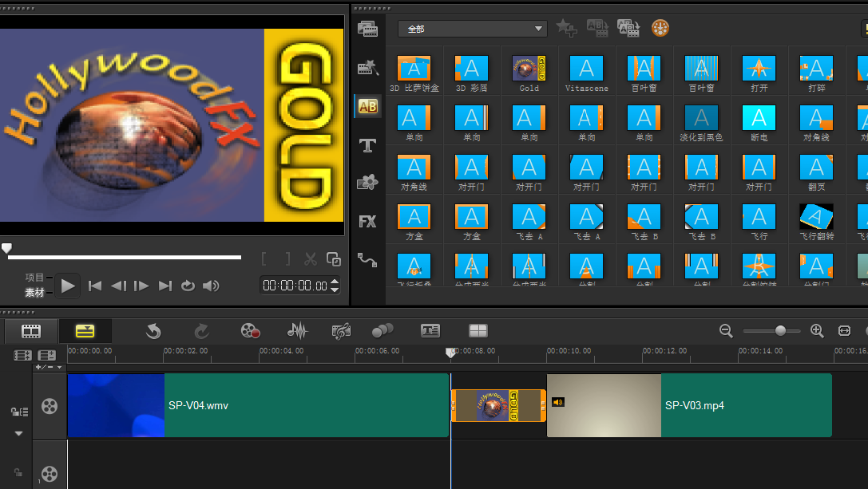
Task: Toggle repeat playback
Action: click(x=188, y=286)
